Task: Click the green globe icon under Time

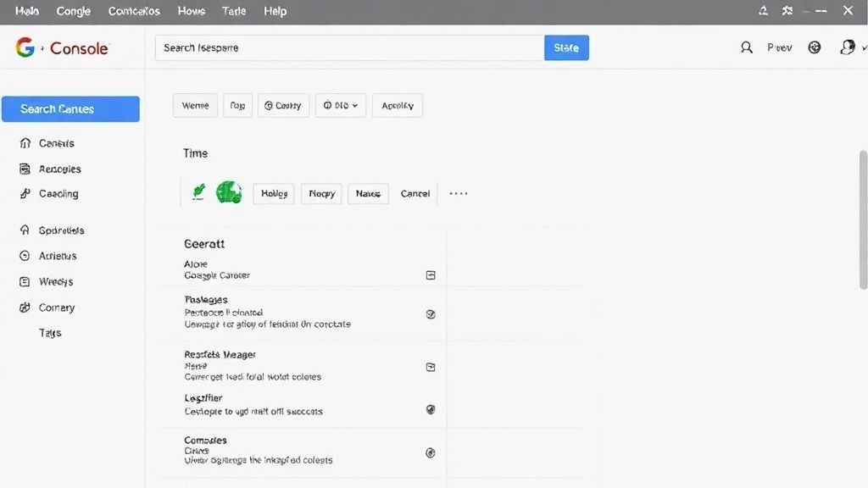Action: (229, 193)
